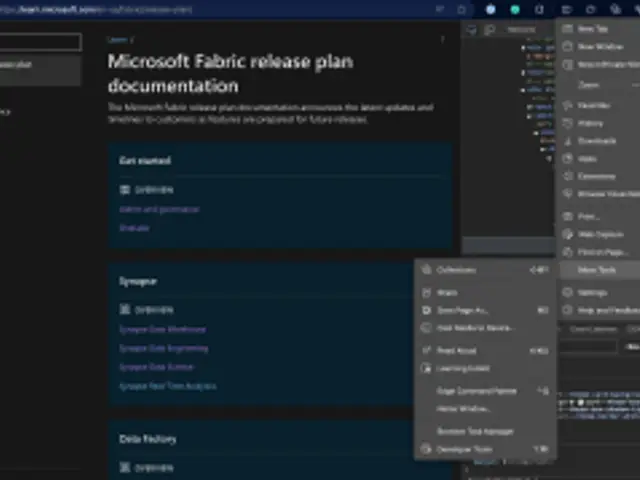Open Synapse Real-Time Analytics link
The height and width of the screenshot is (480, 640).
[168, 386]
